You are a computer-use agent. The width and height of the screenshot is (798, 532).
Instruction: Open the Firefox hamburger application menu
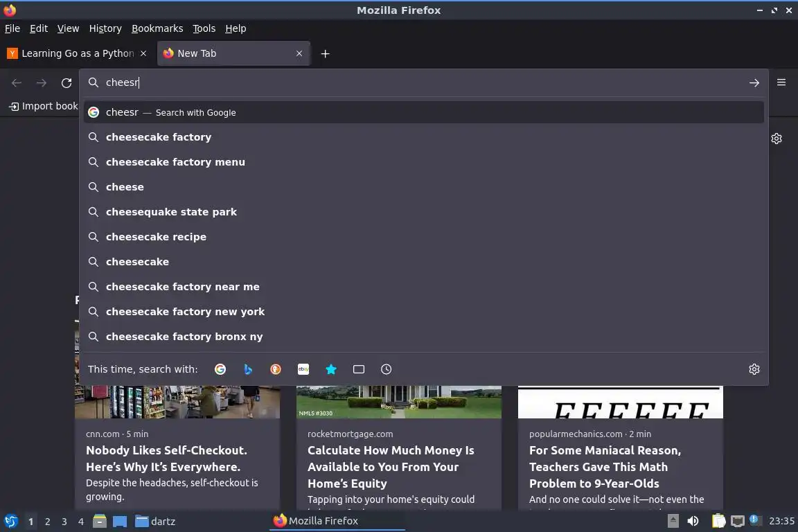click(781, 82)
